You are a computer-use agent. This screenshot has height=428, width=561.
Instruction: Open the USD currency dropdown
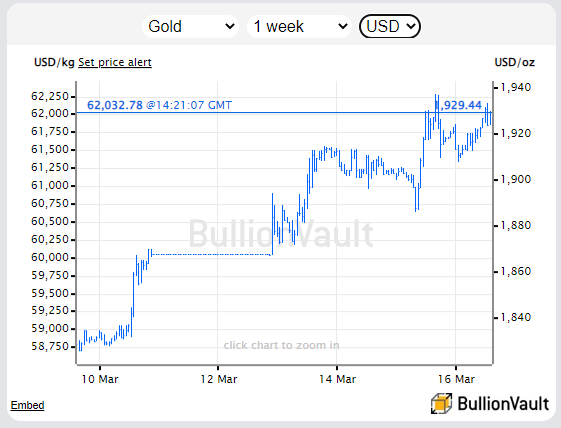(x=390, y=26)
